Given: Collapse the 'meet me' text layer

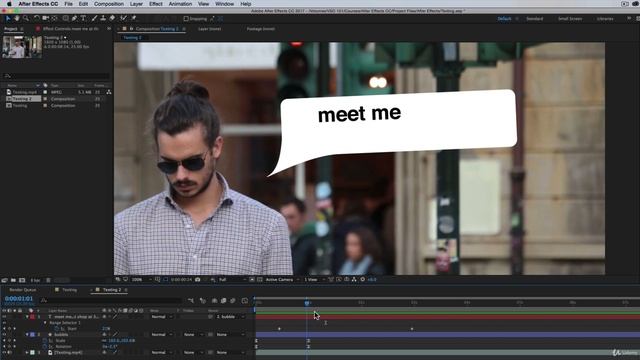Looking at the screenshot, I should click(x=27, y=317).
